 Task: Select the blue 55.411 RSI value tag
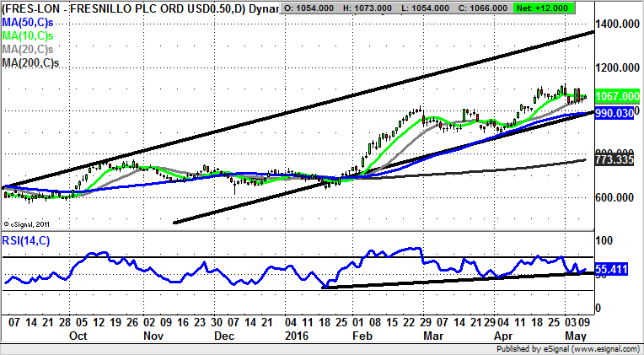[x=613, y=270]
